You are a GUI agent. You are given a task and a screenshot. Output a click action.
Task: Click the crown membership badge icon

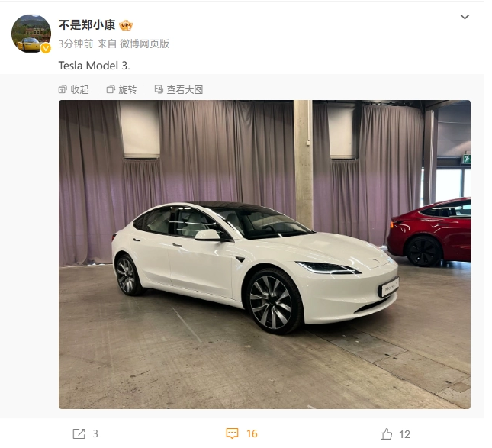coord(127,25)
